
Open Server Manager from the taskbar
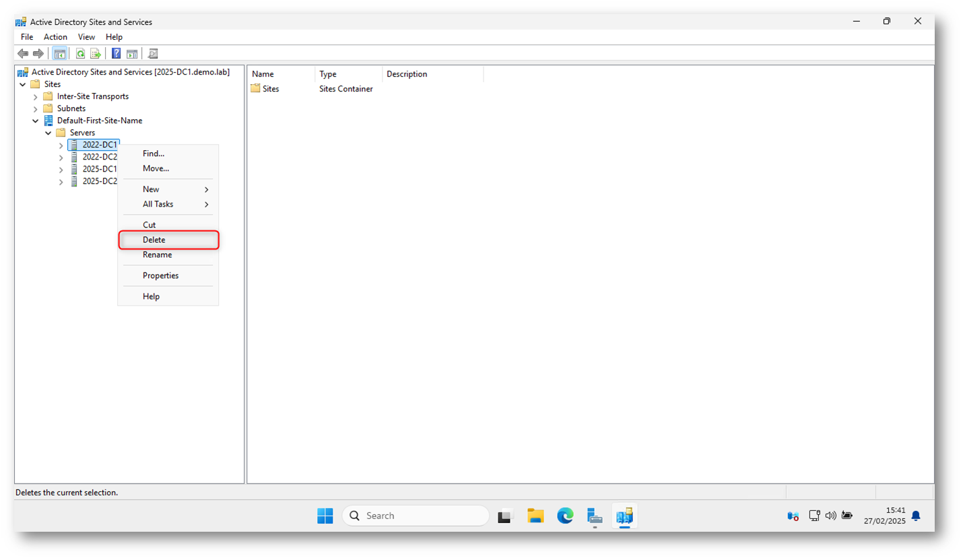pyautogui.click(x=595, y=516)
